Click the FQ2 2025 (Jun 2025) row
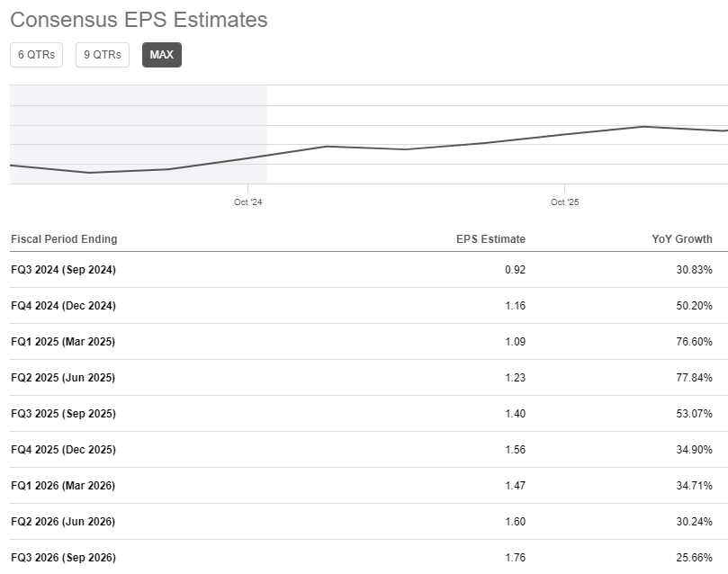 [63, 378]
